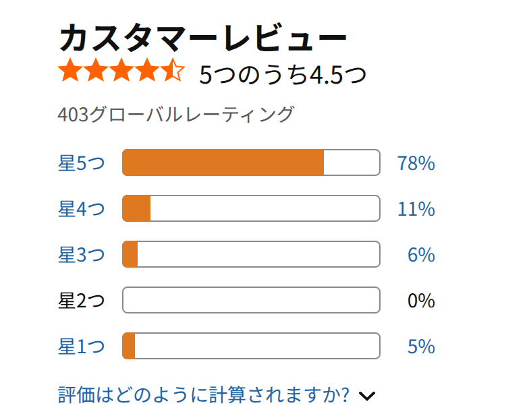Click the 5% percentage link

[x=421, y=347]
